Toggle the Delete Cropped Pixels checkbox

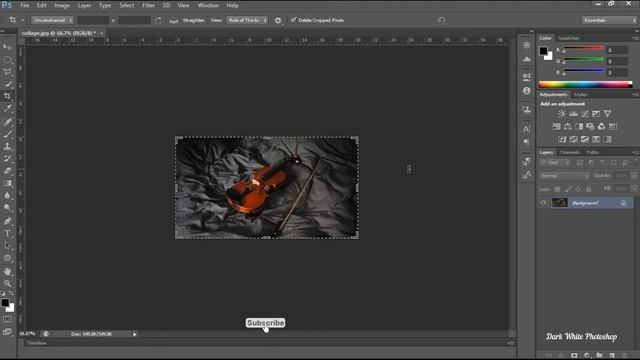point(293,20)
